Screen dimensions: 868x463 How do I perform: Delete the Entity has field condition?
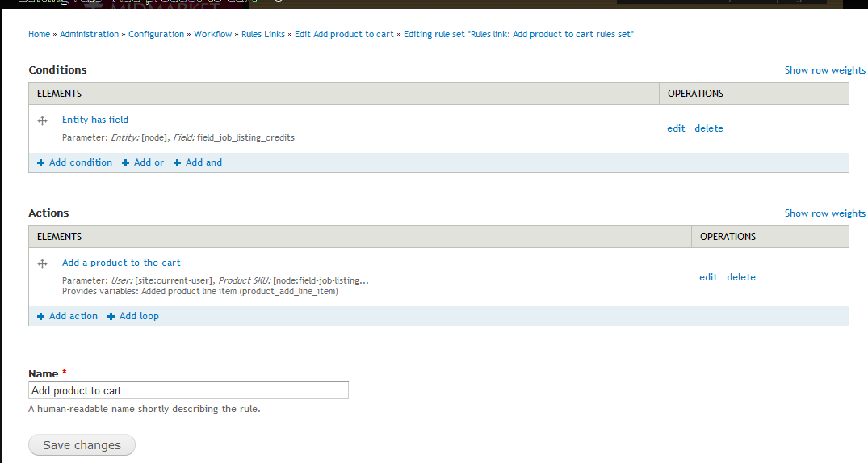tap(709, 128)
